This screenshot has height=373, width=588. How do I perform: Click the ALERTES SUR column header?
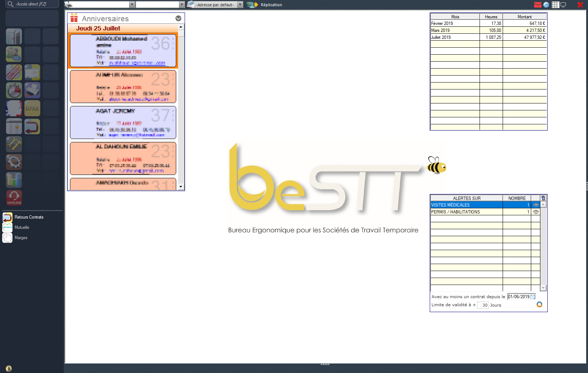467,198
